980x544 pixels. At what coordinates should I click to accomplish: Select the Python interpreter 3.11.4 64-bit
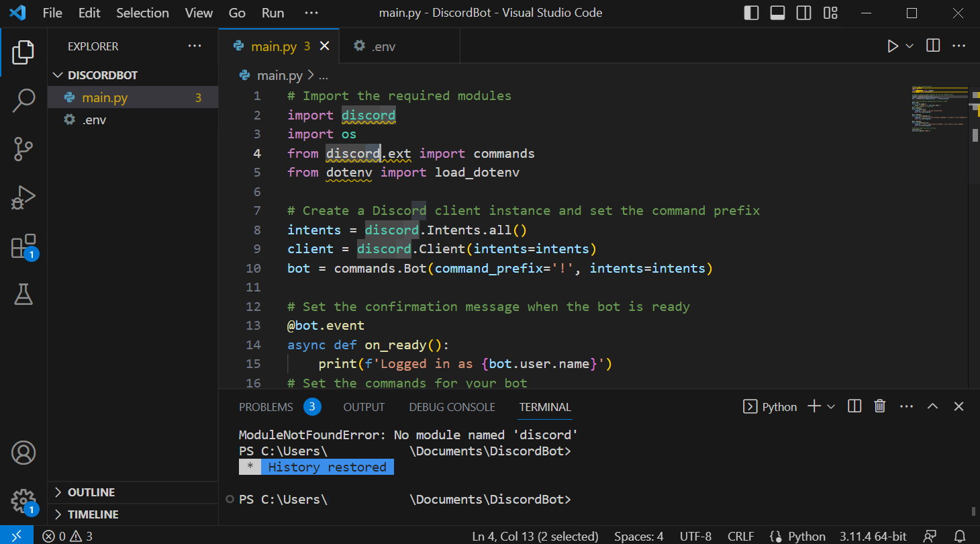pyautogui.click(x=873, y=536)
